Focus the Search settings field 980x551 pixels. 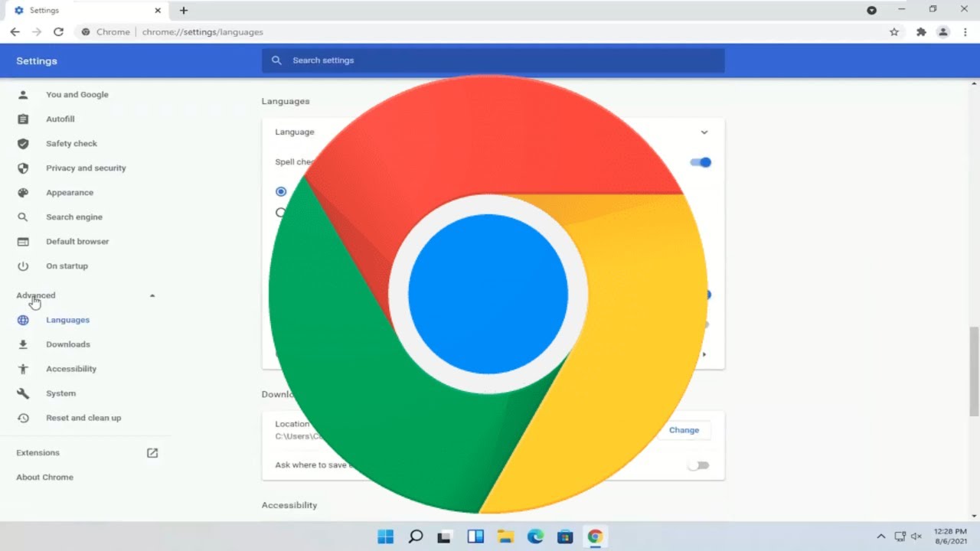click(x=493, y=60)
